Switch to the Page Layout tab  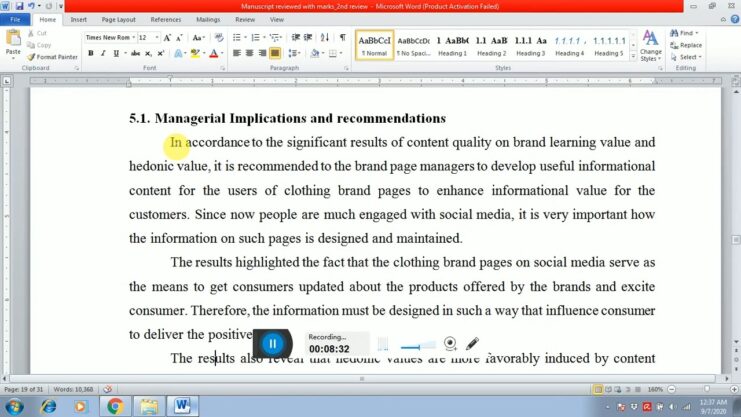[119, 19]
